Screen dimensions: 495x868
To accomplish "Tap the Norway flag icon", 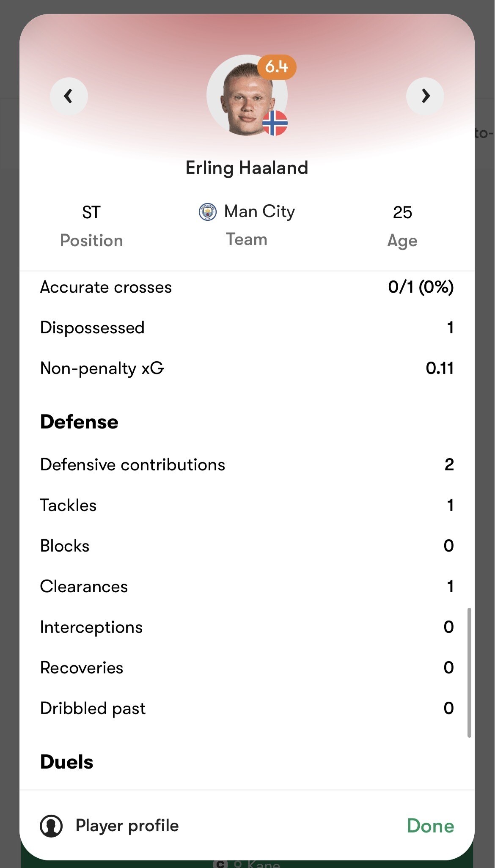I will click(x=275, y=123).
